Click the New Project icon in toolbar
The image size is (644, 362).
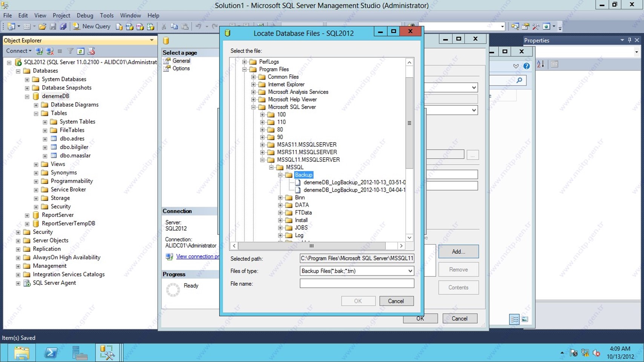[x=11, y=26]
